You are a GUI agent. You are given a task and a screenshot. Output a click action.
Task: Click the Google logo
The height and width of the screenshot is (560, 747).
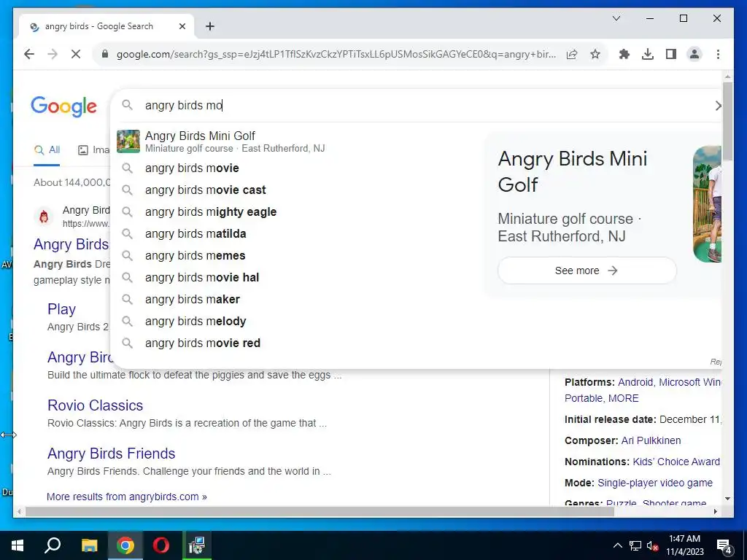click(64, 106)
